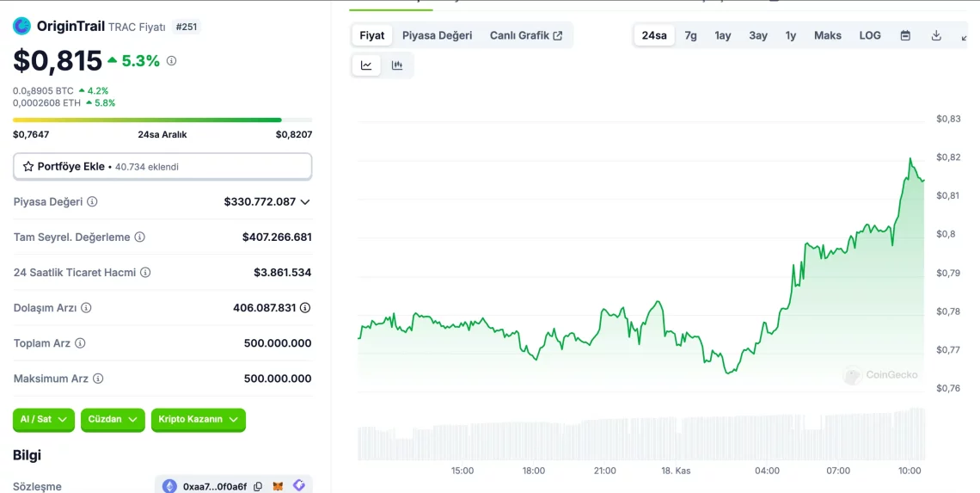
Task: Click the OriginTrail coin logo icon
Action: click(21, 27)
